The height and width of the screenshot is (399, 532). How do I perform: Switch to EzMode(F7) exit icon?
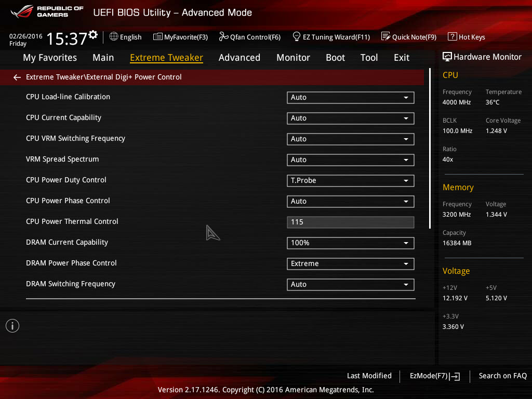pyautogui.click(x=455, y=376)
